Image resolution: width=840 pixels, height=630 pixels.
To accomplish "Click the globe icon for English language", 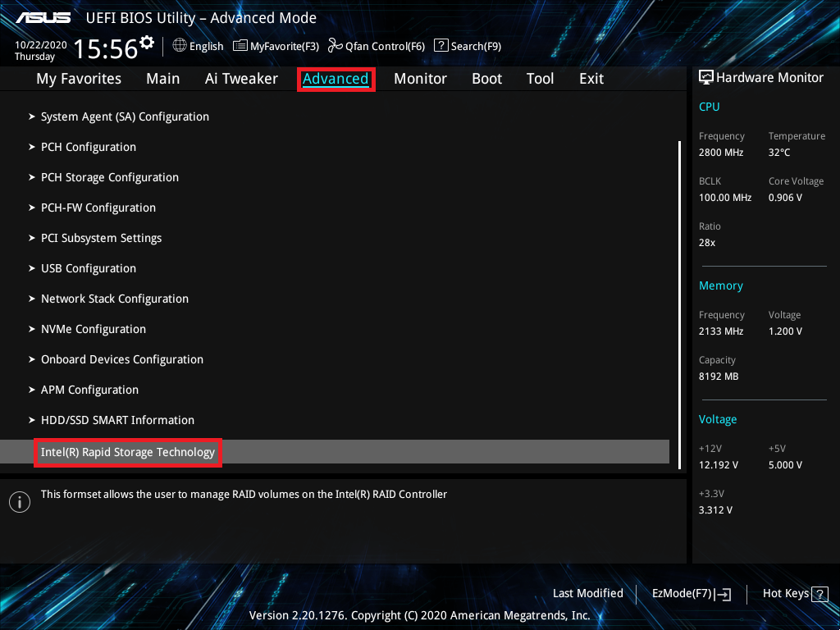I will coord(180,46).
